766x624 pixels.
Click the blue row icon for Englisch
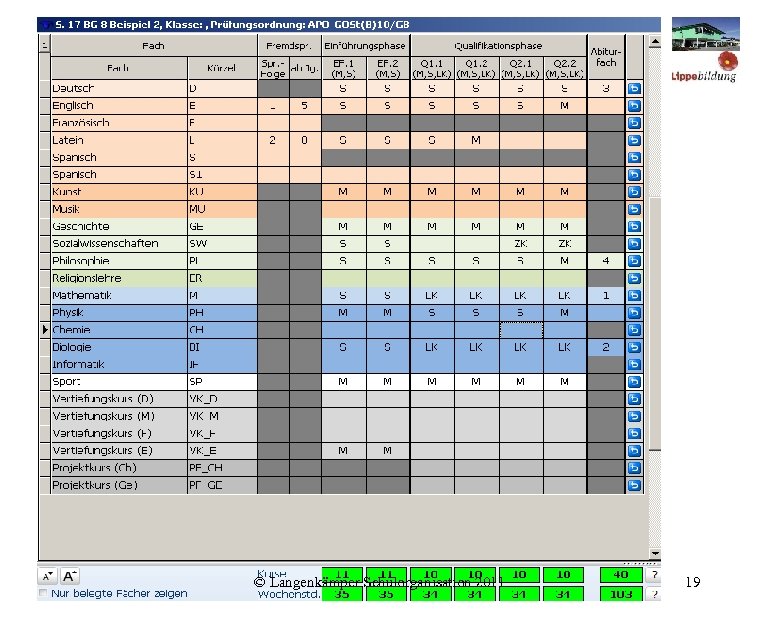(x=634, y=106)
